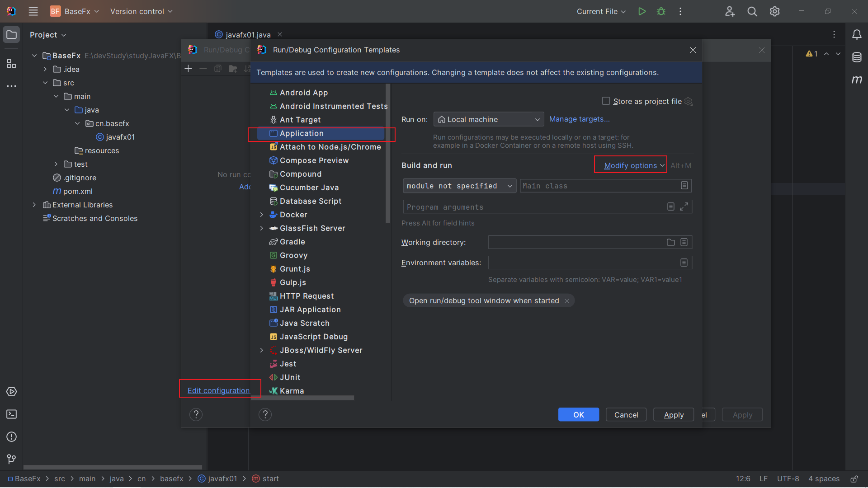Start debugging with the bug icon
The width and height of the screenshot is (868, 488).
[x=661, y=11]
